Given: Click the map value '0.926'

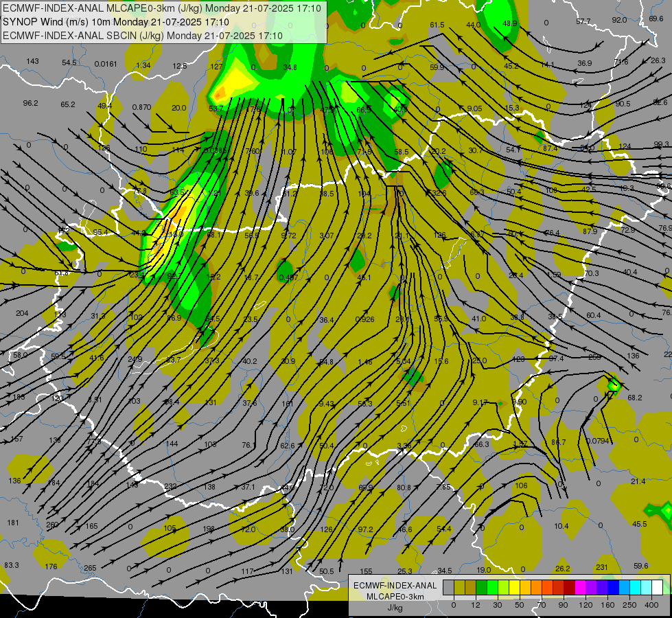Looking at the screenshot, I should coord(364,319).
